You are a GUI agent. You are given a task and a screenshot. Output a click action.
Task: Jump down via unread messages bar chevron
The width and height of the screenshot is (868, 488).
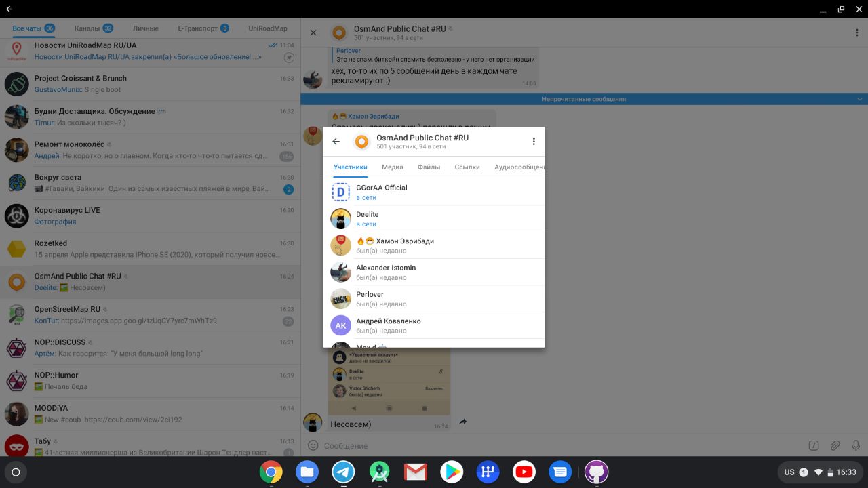pyautogui.click(x=860, y=99)
